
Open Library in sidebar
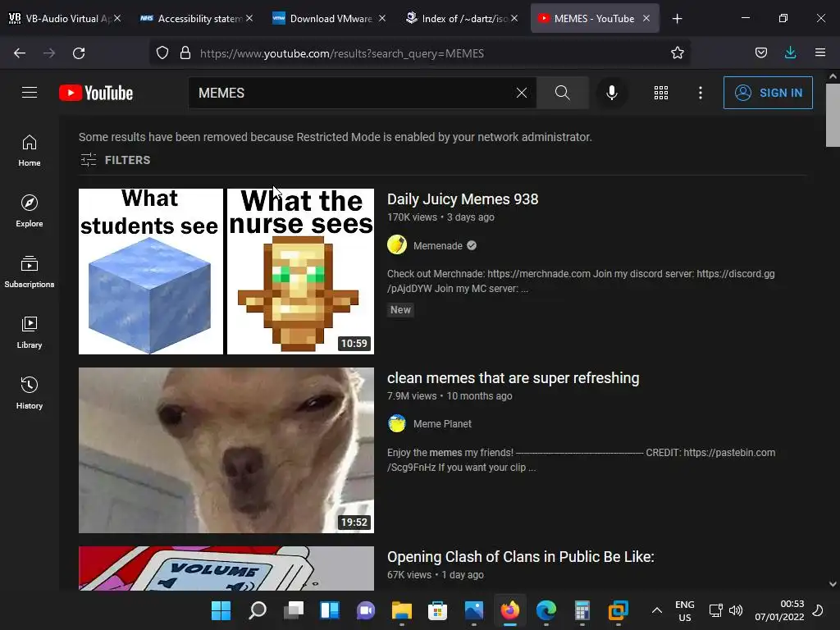click(30, 332)
